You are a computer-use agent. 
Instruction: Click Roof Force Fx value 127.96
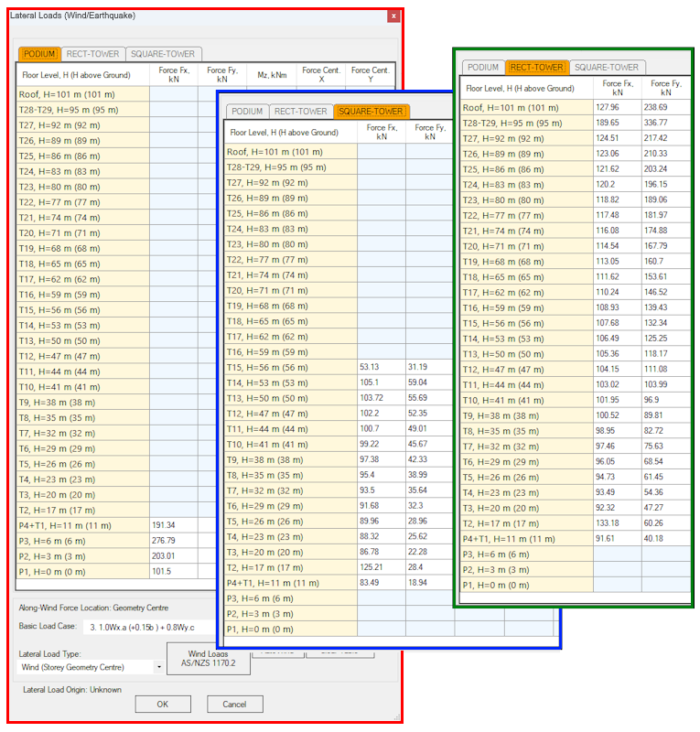coord(617,107)
